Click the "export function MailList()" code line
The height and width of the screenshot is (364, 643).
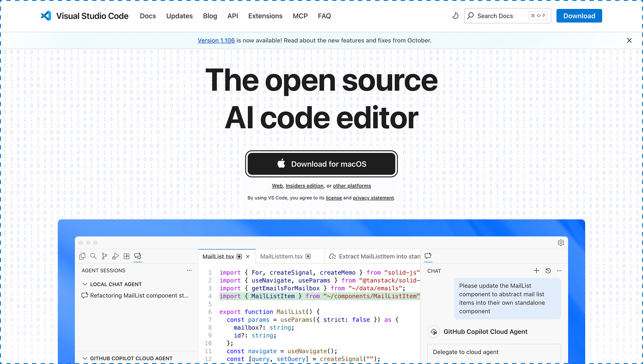[269, 312]
